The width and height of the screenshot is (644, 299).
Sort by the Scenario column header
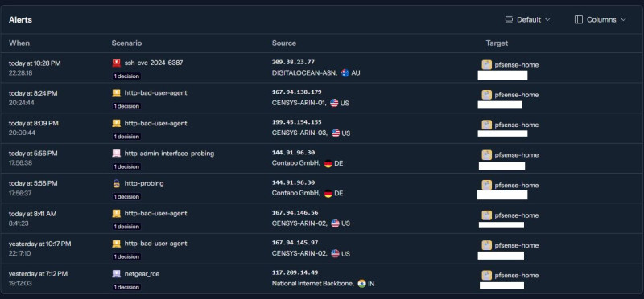point(126,43)
